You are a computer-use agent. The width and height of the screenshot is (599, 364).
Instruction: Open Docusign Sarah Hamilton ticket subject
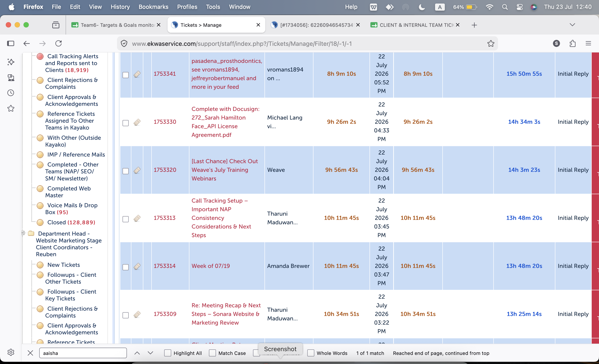point(225,122)
